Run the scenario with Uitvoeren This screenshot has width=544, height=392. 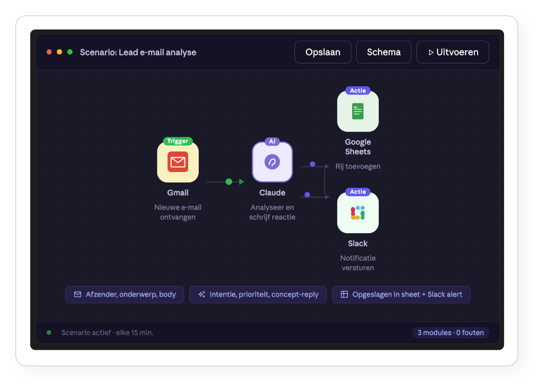453,52
